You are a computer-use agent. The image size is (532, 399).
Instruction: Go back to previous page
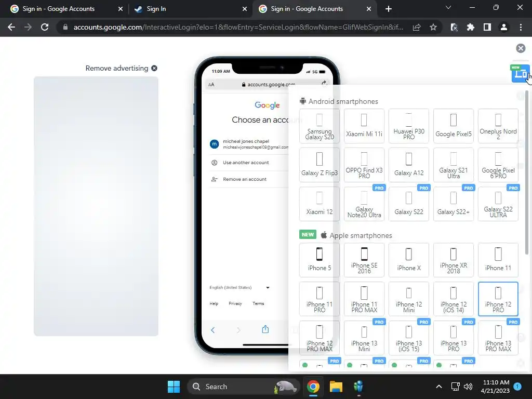11,27
